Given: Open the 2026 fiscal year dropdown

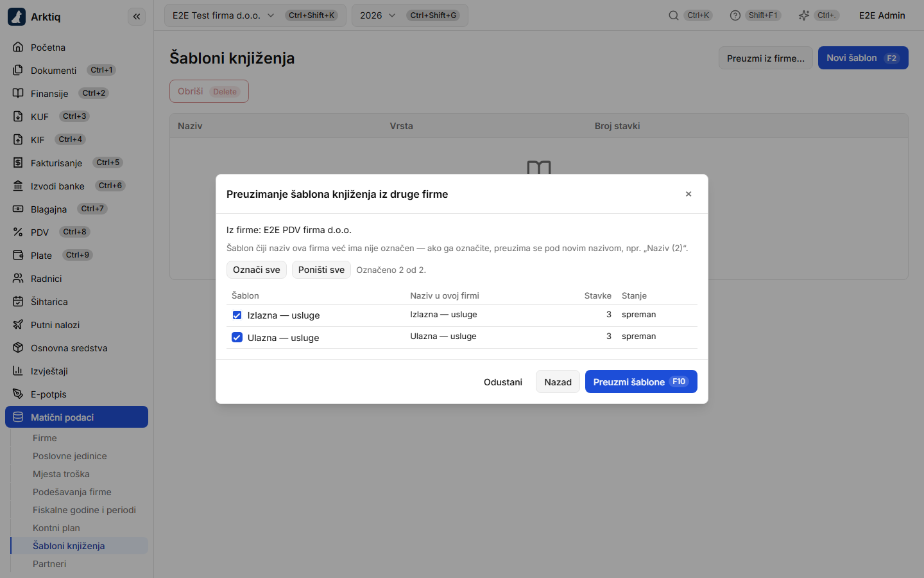Looking at the screenshot, I should [x=409, y=15].
